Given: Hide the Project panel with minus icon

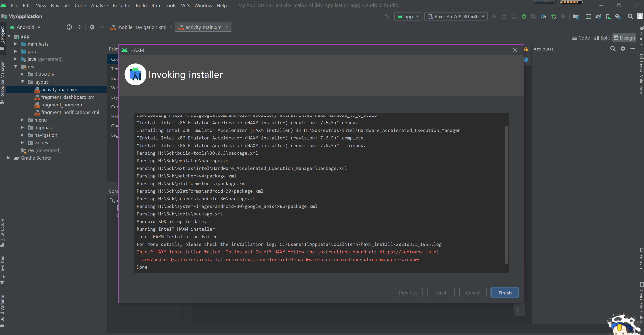Looking at the screenshot, I should pyautogui.click(x=102, y=27).
